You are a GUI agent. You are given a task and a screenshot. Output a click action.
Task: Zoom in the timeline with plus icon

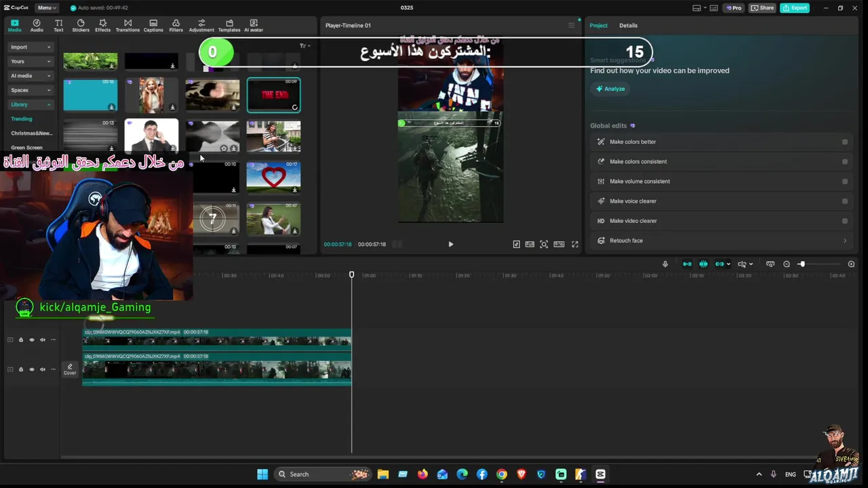(851, 264)
